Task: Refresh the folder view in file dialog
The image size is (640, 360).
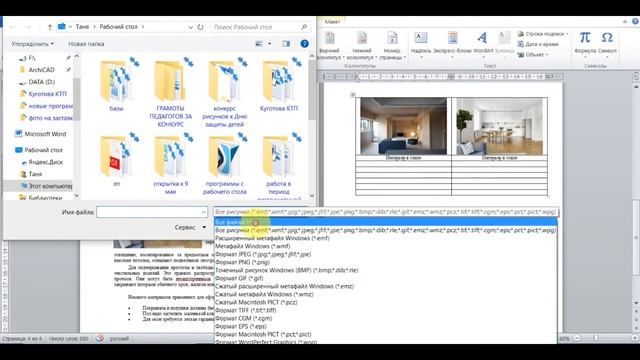Action: click(200, 27)
